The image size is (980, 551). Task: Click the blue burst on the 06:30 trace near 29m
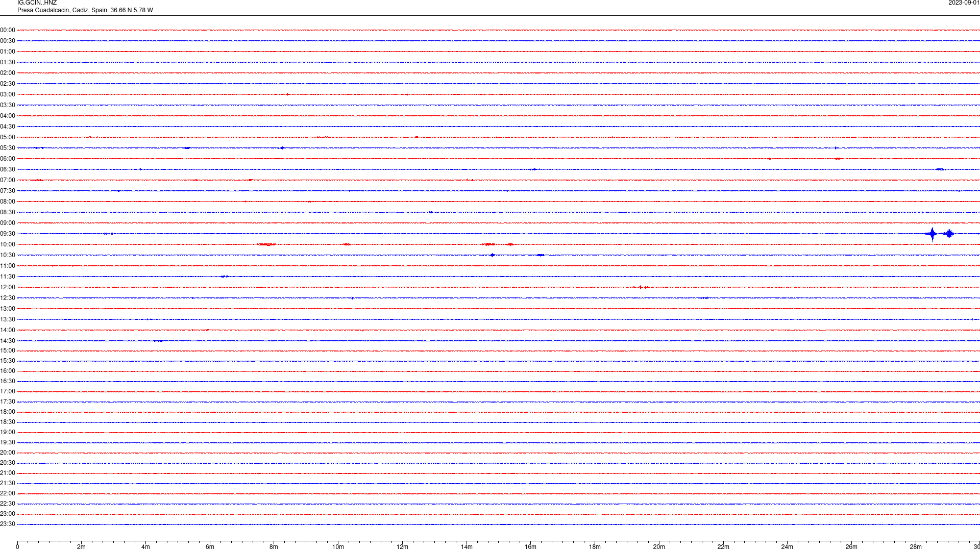tap(940, 169)
